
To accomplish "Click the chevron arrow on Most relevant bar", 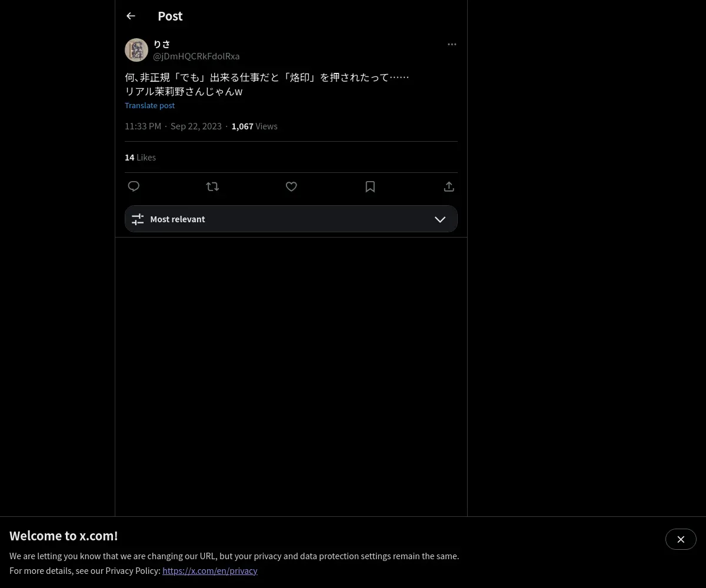I will (x=440, y=219).
